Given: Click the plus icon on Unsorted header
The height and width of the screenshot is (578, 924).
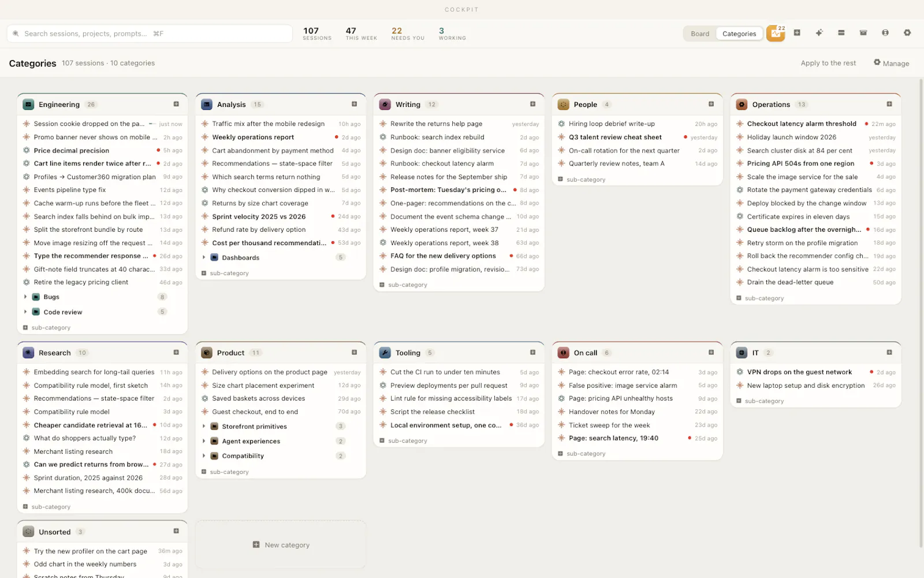Looking at the screenshot, I should tap(176, 531).
